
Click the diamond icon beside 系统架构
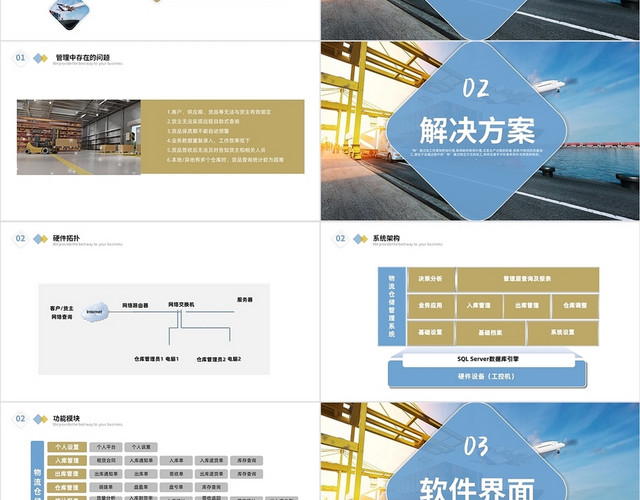(360, 239)
